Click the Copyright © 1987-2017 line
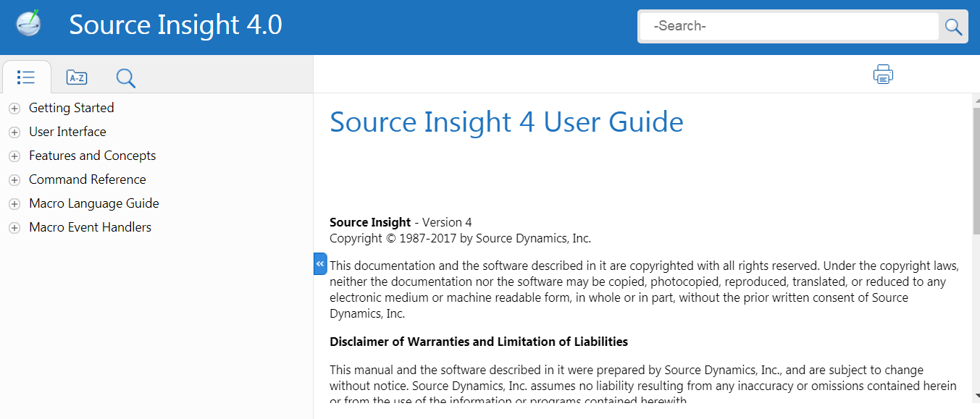 tap(460, 238)
